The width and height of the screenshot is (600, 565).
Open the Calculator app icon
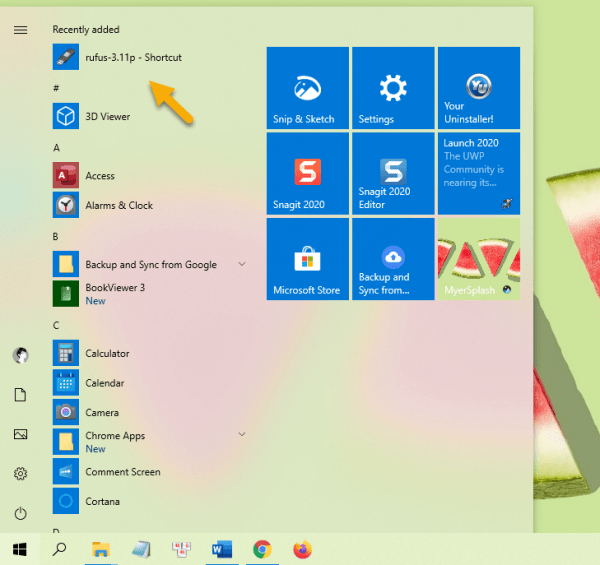(66, 353)
